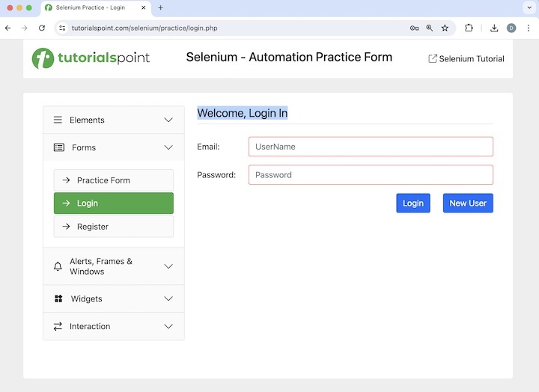The height and width of the screenshot is (392, 539).
Task: Expand the Interaction section
Action: click(x=114, y=326)
